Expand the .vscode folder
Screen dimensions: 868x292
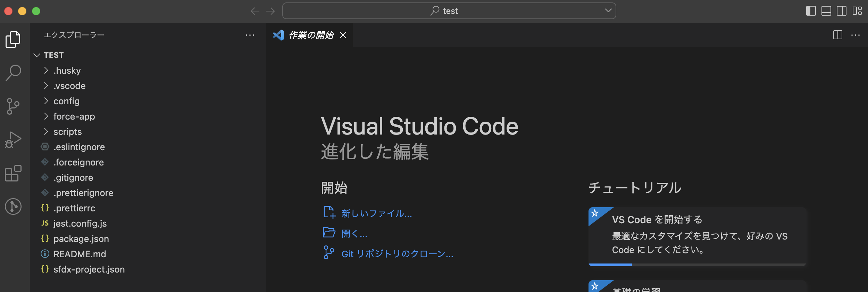[46, 86]
